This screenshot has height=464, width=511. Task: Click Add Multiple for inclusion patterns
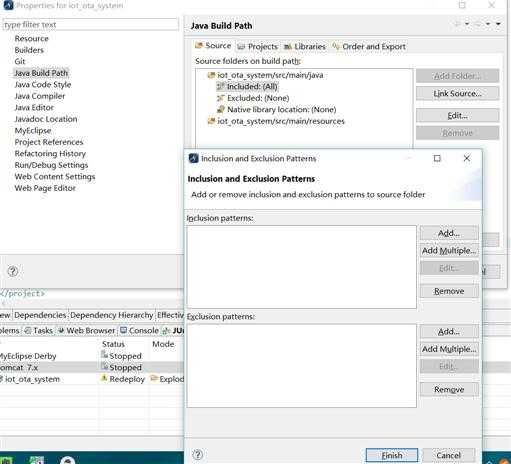pyautogui.click(x=449, y=251)
